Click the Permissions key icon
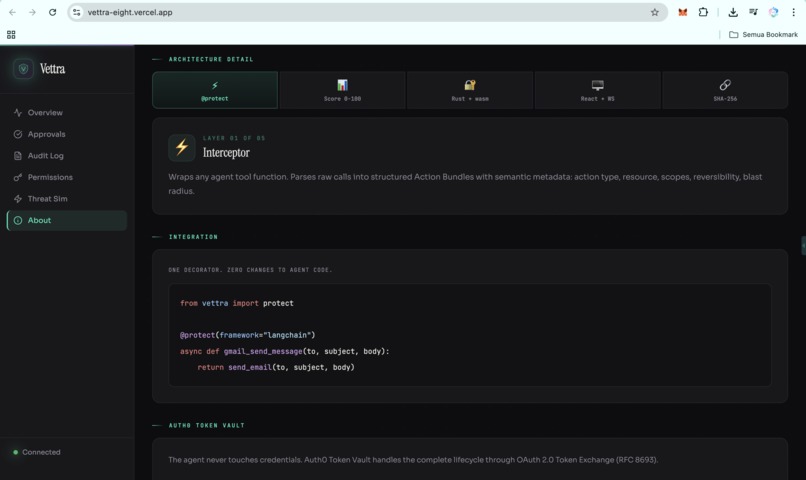 (18, 177)
